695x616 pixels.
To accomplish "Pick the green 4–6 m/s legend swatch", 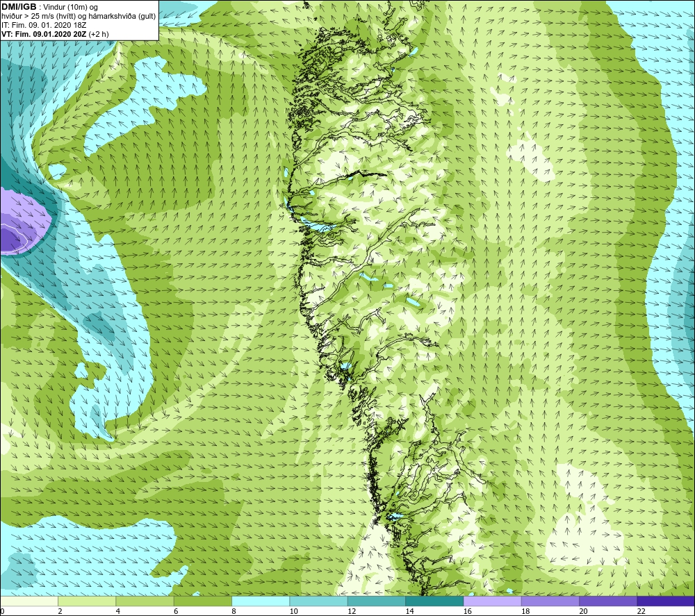I will pos(145,601).
